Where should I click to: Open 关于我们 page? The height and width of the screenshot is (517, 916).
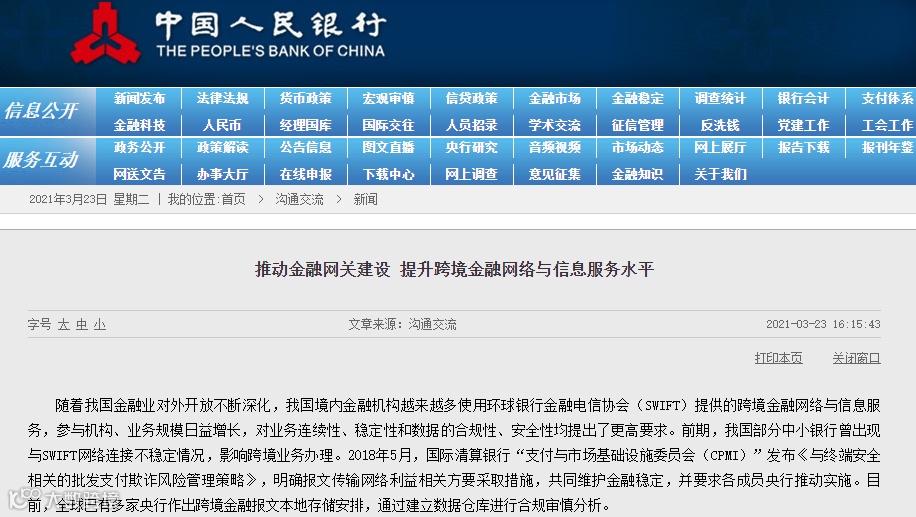[720, 174]
